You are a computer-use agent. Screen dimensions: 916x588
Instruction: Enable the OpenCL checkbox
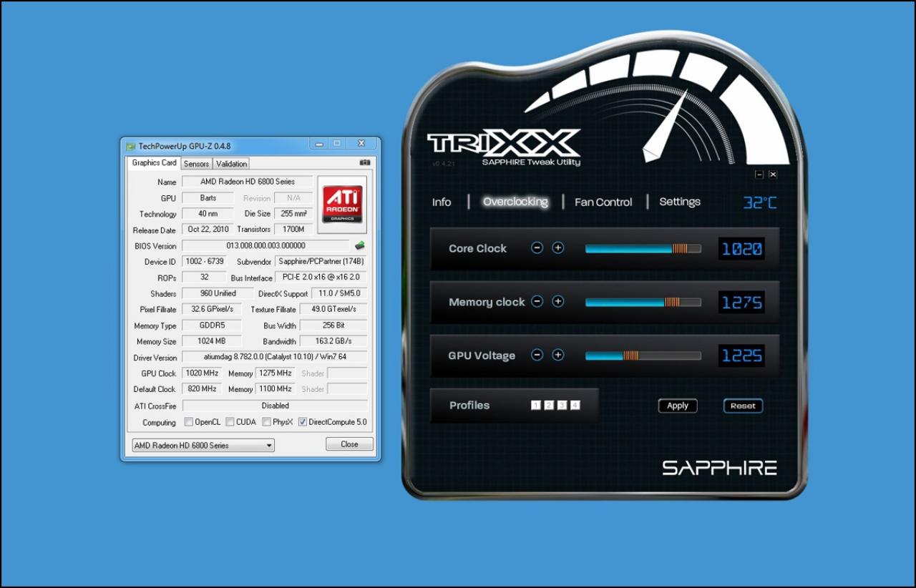pyautogui.click(x=189, y=422)
